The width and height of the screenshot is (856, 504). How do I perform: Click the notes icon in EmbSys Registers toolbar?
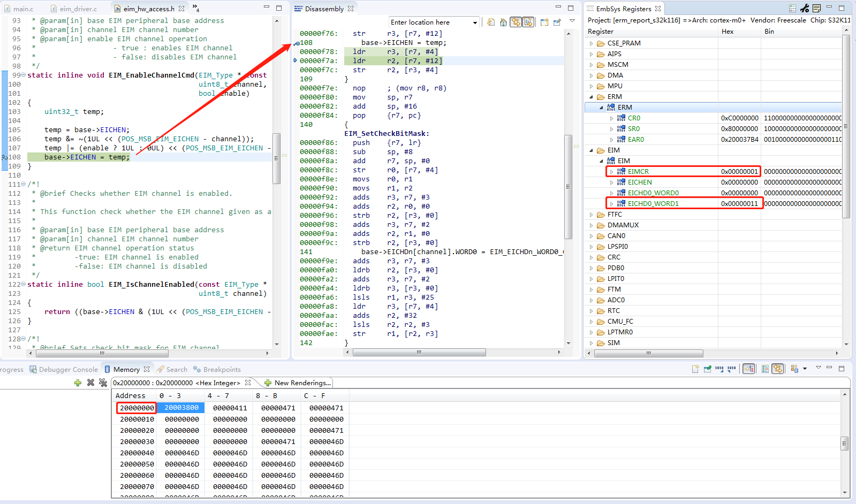(816, 9)
